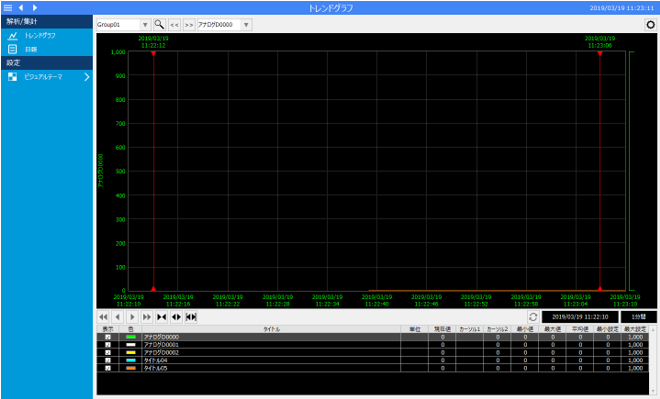Expand the ビジュアルテーマ submenu chevron
The image size is (660, 399).
point(87,77)
